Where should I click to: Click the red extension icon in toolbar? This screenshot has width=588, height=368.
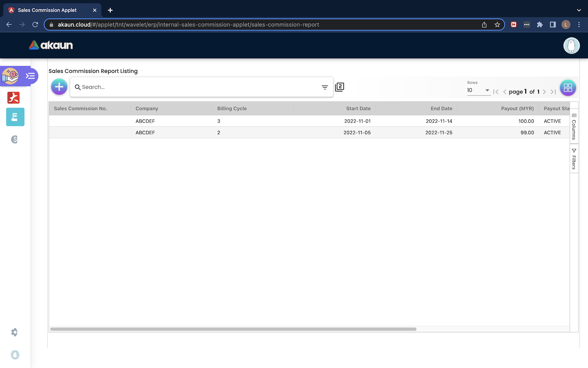pos(514,25)
